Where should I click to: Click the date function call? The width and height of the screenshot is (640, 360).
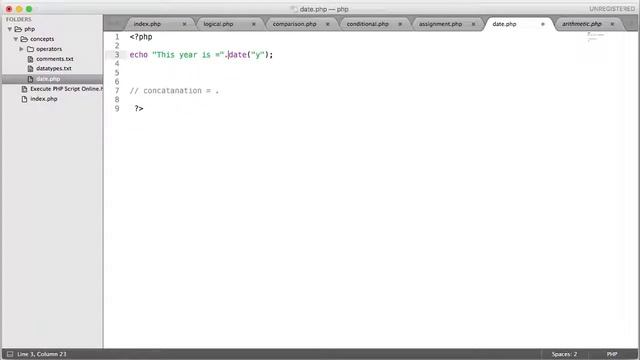[237, 55]
